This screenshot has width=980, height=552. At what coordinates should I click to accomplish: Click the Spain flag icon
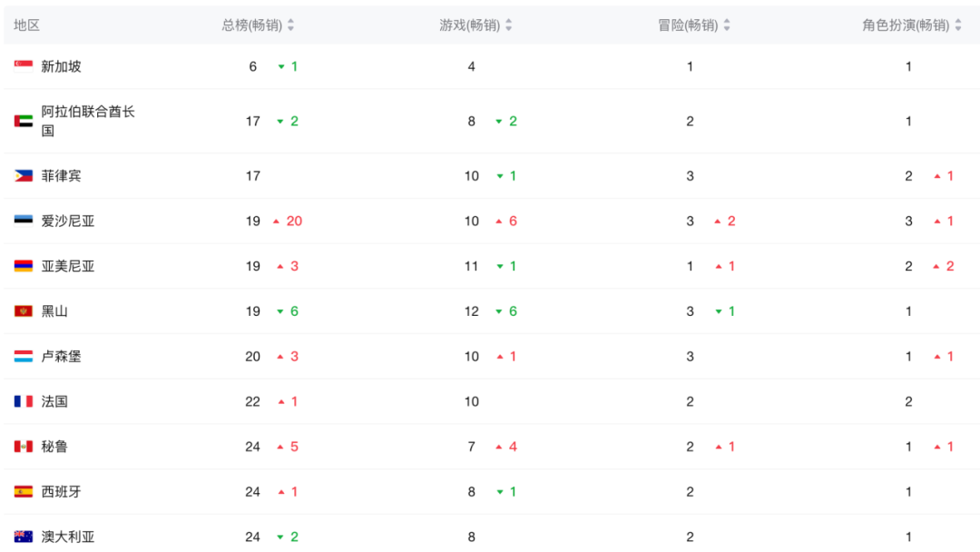click(x=24, y=492)
